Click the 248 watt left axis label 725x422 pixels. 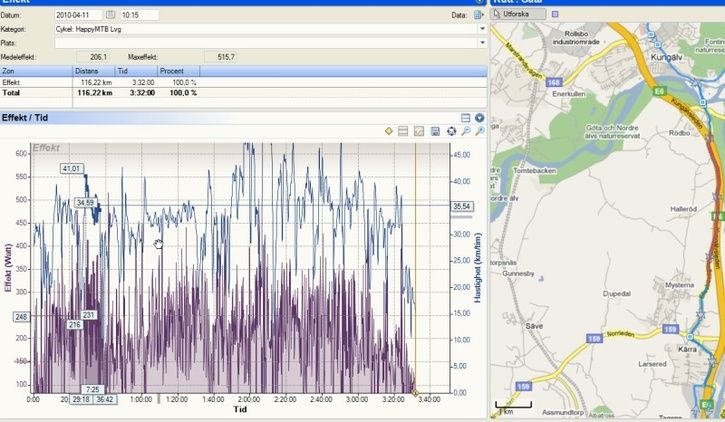click(21, 317)
